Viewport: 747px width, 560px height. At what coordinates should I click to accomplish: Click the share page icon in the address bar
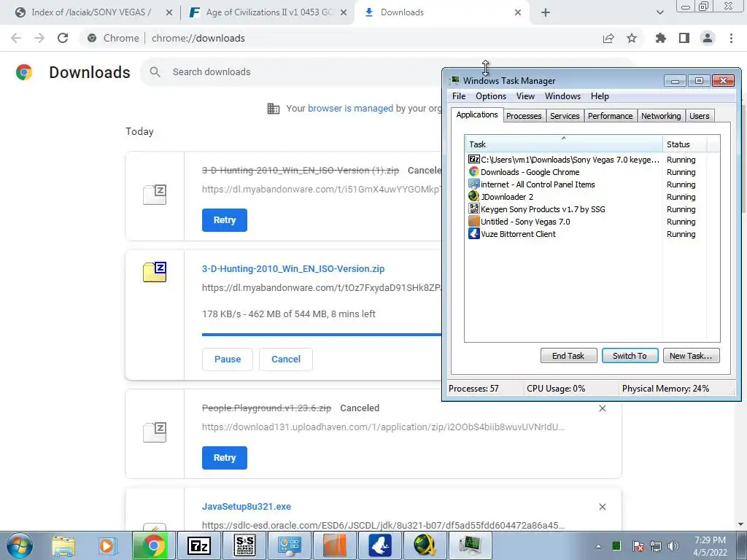tap(608, 38)
